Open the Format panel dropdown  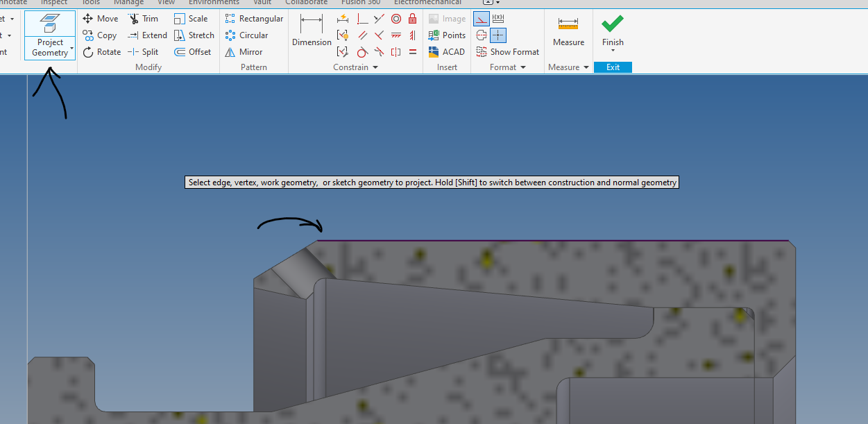pos(524,67)
